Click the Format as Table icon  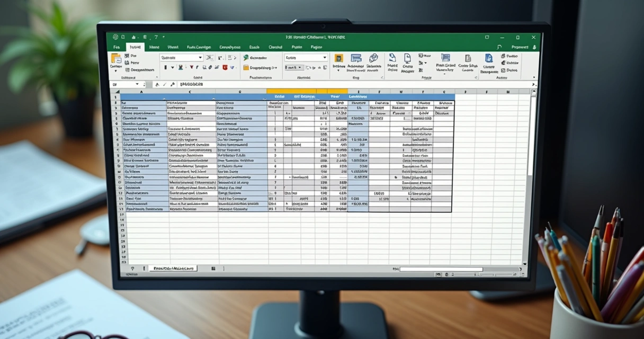click(356, 58)
